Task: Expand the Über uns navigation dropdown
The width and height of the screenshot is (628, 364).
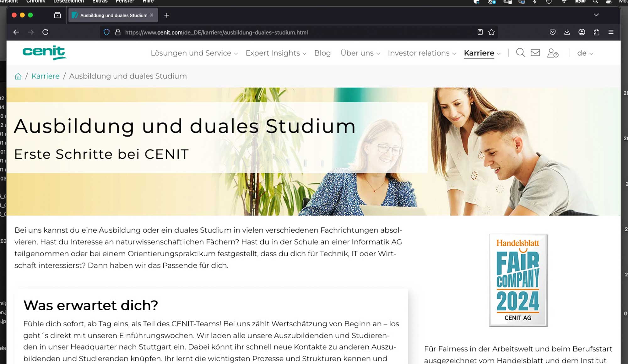Action: [360, 53]
